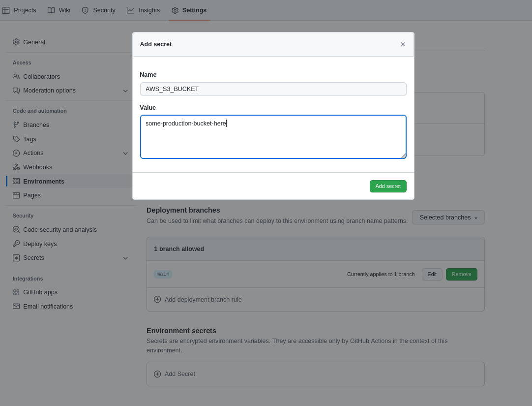Click 'Currently applies to 1 branch' text
Viewport: 532px width, 406px height.
381,274
